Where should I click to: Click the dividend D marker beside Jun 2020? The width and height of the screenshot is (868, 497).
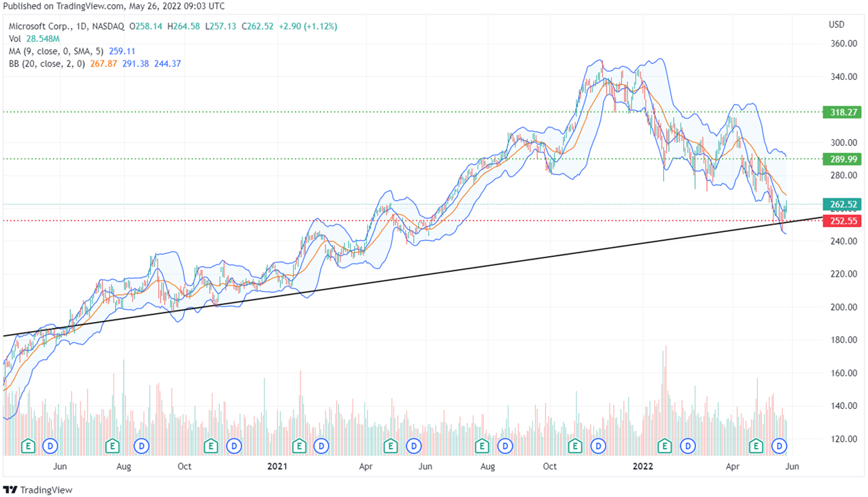pos(50,447)
